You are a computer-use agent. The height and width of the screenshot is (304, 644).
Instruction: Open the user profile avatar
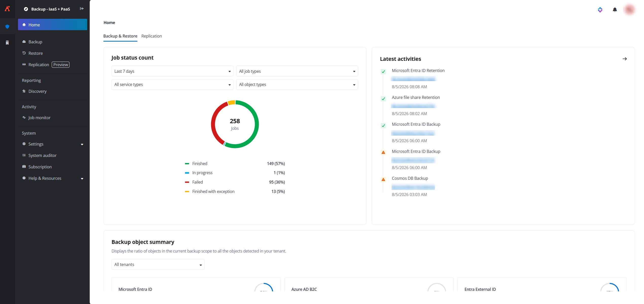(629, 10)
